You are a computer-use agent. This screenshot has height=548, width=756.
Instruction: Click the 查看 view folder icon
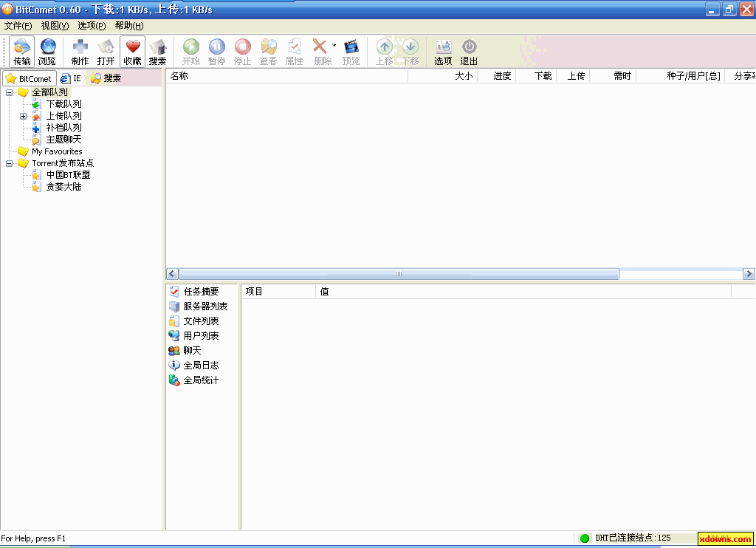(x=269, y=52)
